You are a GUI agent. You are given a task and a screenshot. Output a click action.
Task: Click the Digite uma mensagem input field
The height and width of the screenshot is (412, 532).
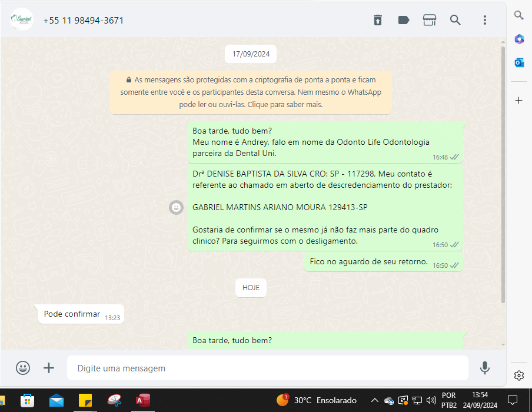[x=268, y=368]
